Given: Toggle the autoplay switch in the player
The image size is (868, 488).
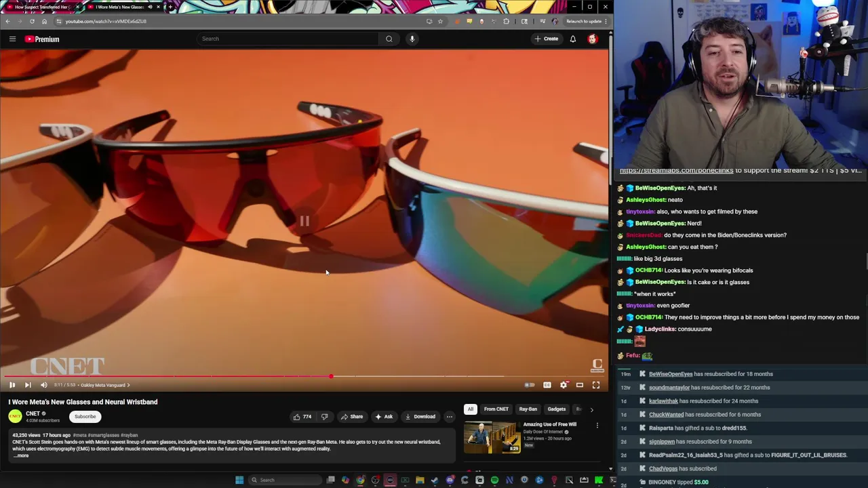Looking at the screenshot, I should [530, 385].
